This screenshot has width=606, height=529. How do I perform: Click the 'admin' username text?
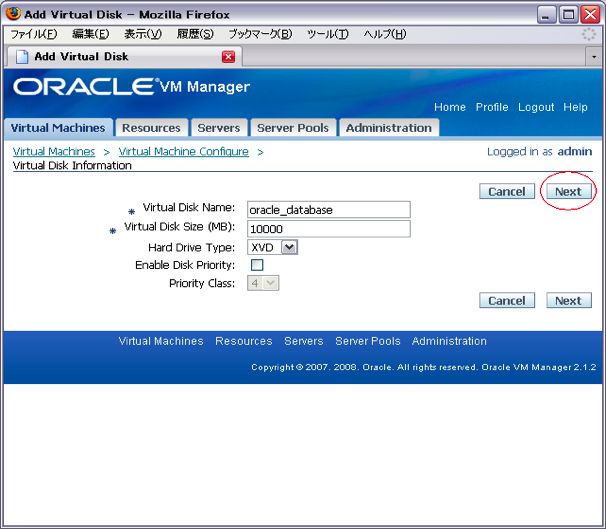(575, 151)
